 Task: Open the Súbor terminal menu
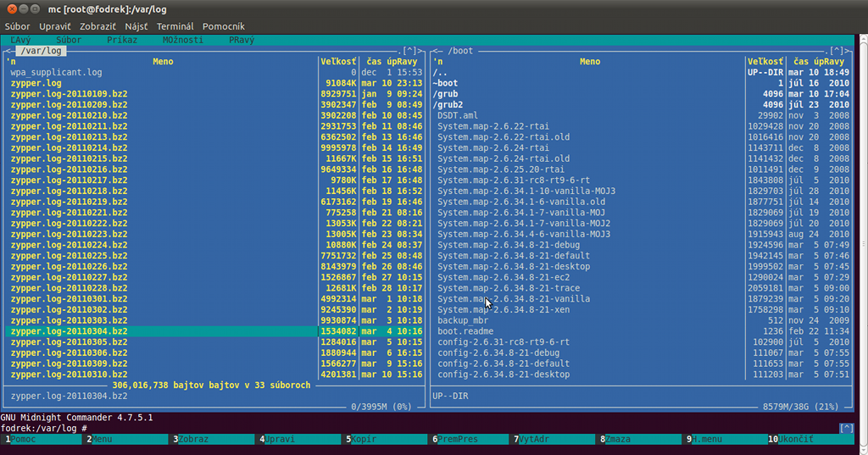(17, 26)
